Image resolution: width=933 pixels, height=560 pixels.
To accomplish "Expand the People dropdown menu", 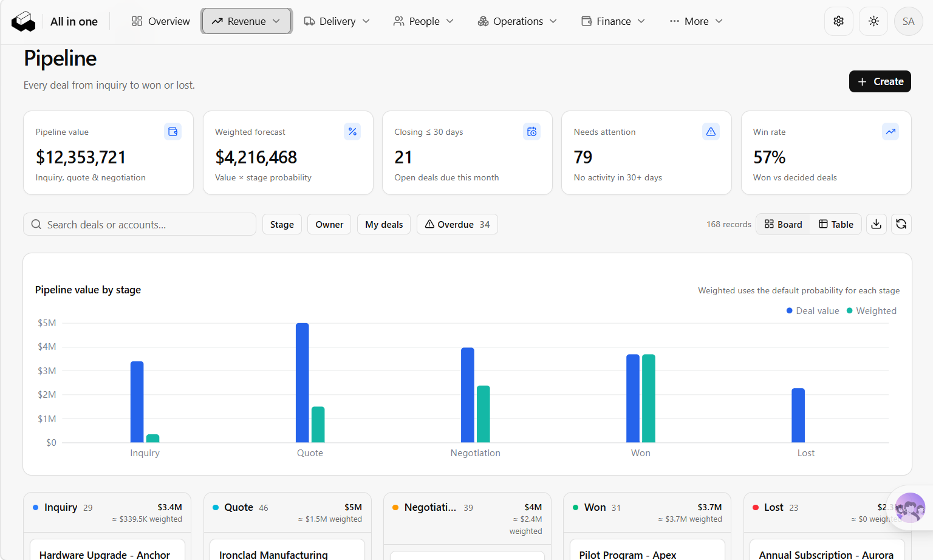I will (x=424, y=21).
